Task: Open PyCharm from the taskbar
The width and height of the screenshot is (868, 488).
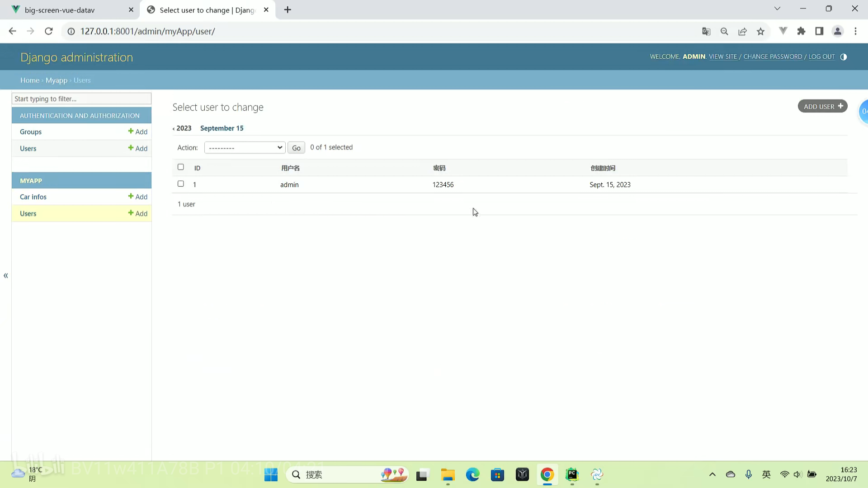Action: pos(572,474)
